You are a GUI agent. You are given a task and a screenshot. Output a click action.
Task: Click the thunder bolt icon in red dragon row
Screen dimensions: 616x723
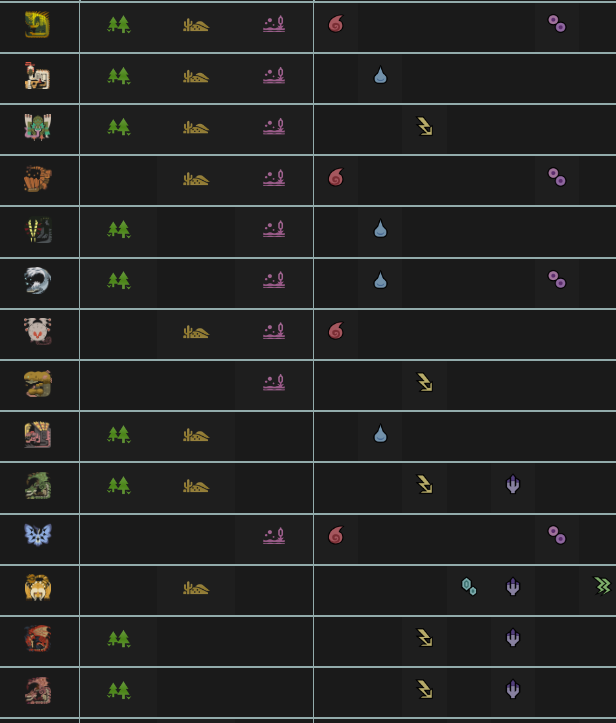(424, 638)
